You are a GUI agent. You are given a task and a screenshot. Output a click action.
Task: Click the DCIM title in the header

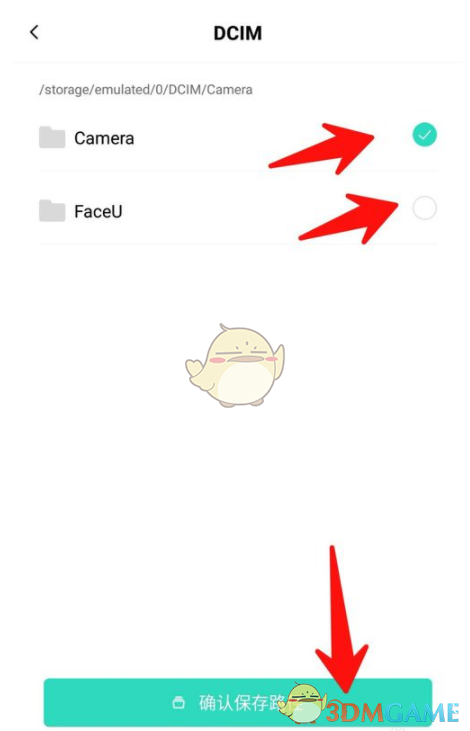coord(237,33)
